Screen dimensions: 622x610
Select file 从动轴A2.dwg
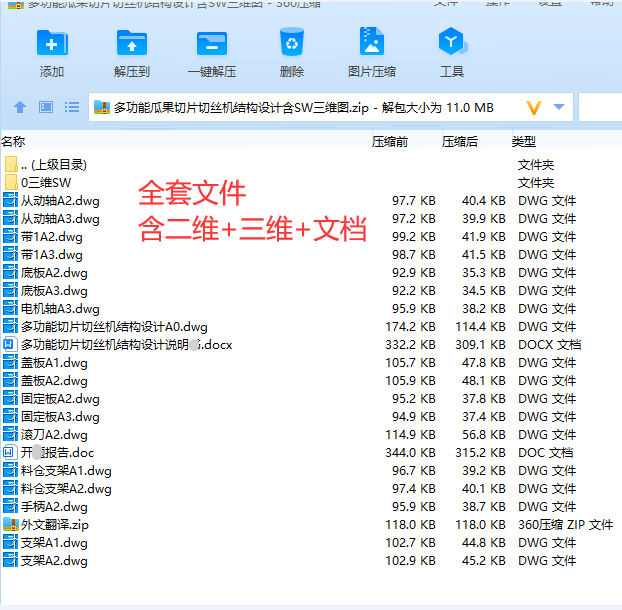[x=60, y=201]
